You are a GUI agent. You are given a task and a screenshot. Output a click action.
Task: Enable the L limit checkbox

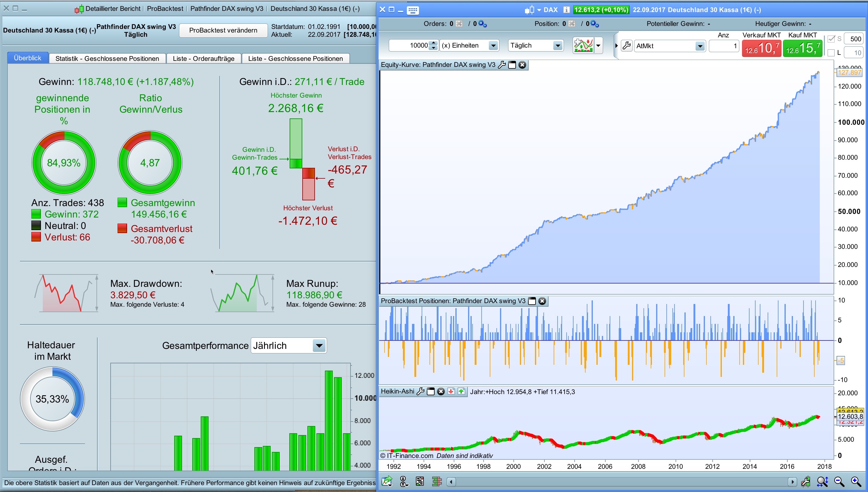(x=831, y=53)
